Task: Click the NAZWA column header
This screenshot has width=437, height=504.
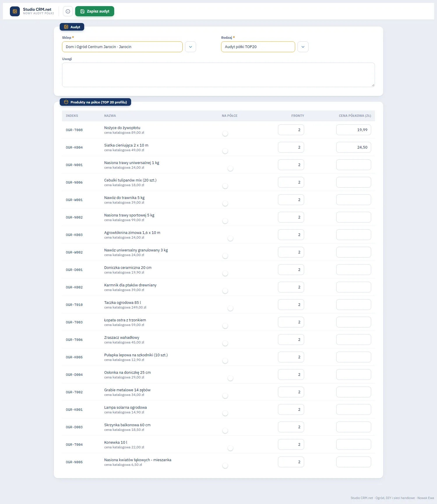Action: click(x=110, y=116)
